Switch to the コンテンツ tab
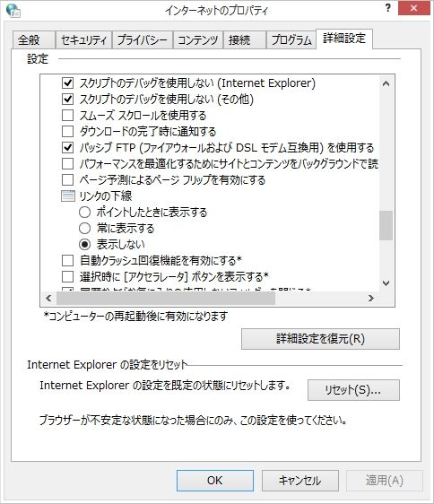This screenshot has height=504, width=434. pos(198,40)
